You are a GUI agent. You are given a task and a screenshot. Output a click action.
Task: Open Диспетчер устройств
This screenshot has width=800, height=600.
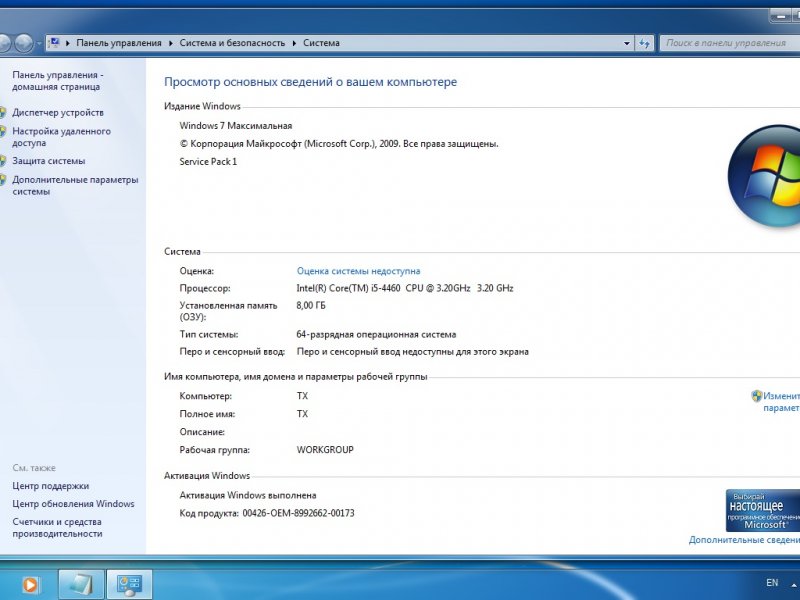tap(58, 112)
